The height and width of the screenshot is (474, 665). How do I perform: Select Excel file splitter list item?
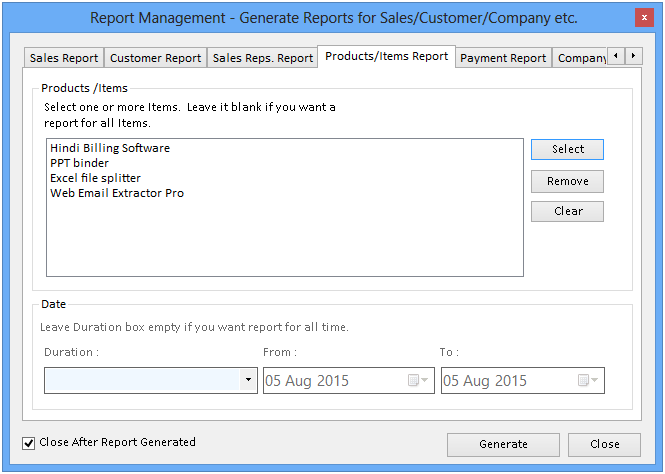95,178
